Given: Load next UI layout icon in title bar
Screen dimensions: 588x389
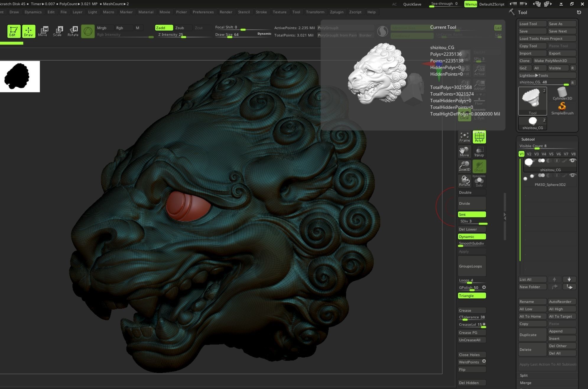Looking at the screenshot, I should pos(548,4).
